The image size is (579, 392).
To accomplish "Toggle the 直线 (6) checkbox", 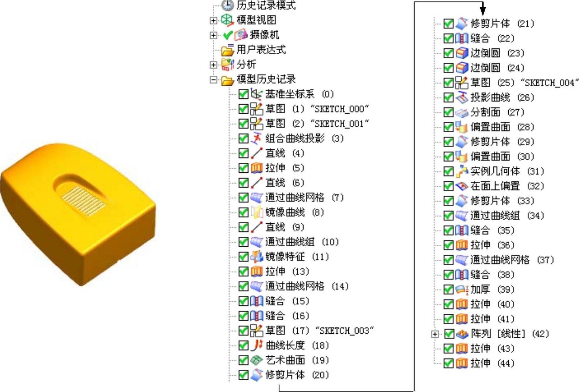I will 243,183.
